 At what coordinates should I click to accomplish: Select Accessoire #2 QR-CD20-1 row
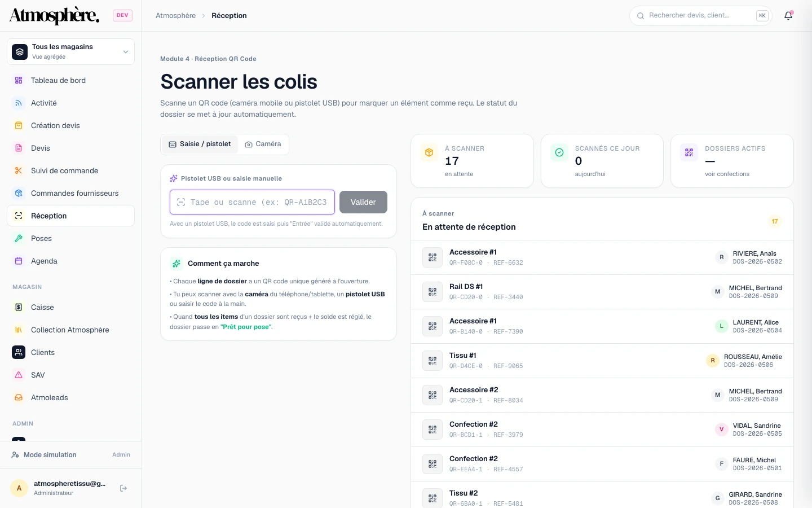602,395
